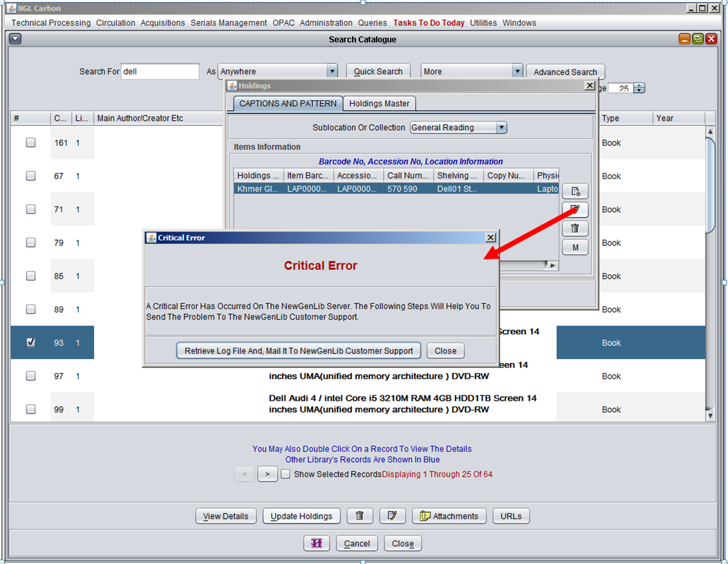Click the edit pencil icon below results
Image resolution: width=728 pixels, height=564 pixels.
[392, 516]
